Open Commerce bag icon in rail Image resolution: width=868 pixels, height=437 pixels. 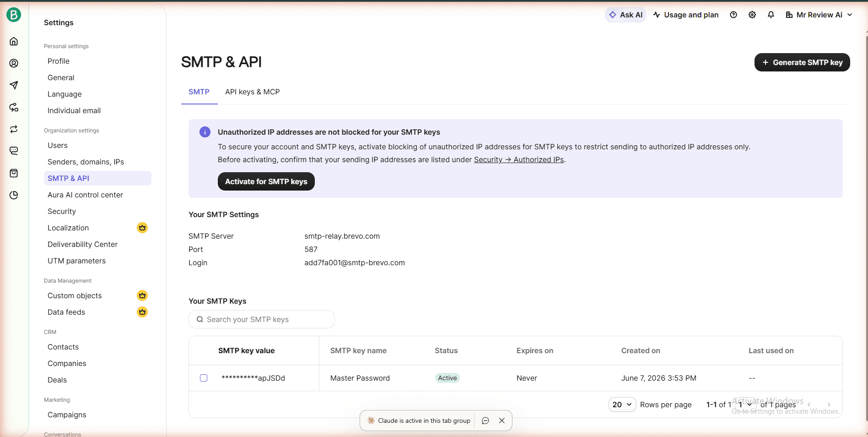click(14, 173)
